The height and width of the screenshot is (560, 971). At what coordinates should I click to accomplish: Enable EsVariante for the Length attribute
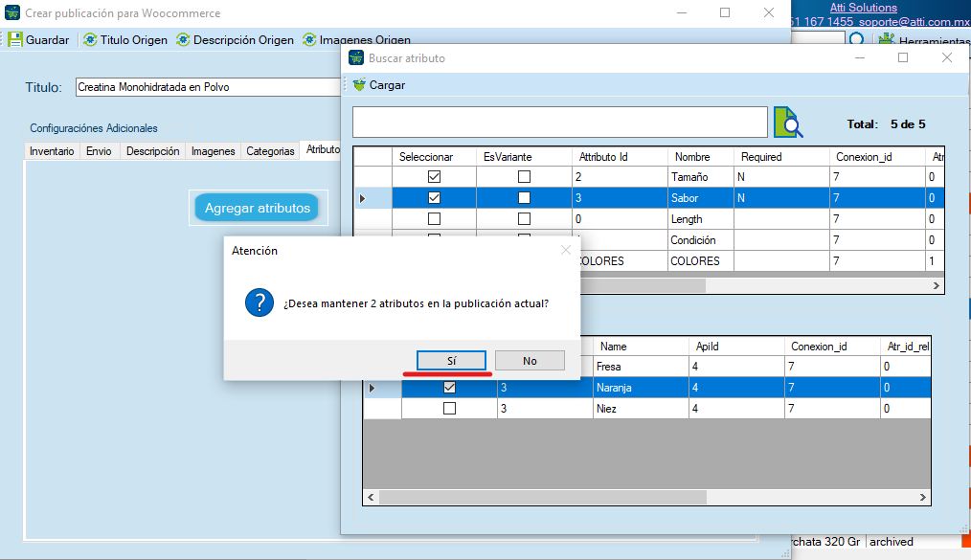(524, 219)
